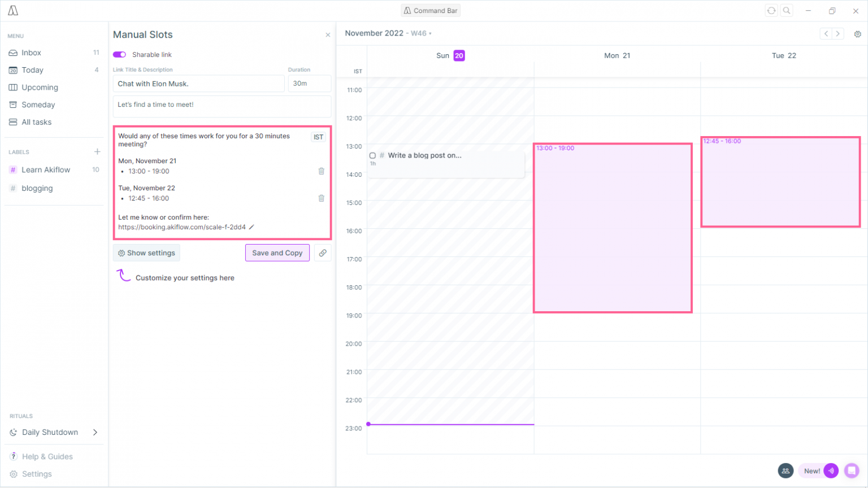This screenshot has height=488, width=868.
Task: Open the Inbox menu item
Action: click(x=32, y=53)
